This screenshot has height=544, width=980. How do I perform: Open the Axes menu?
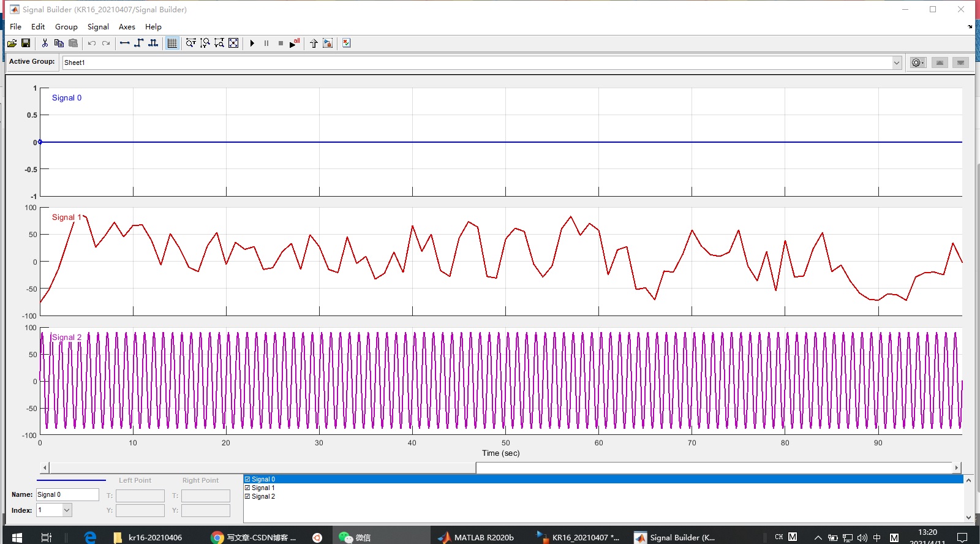[127, 26]
